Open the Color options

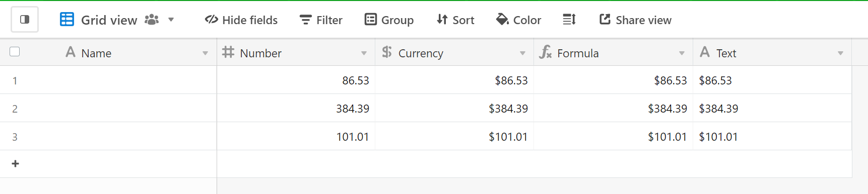518,20
